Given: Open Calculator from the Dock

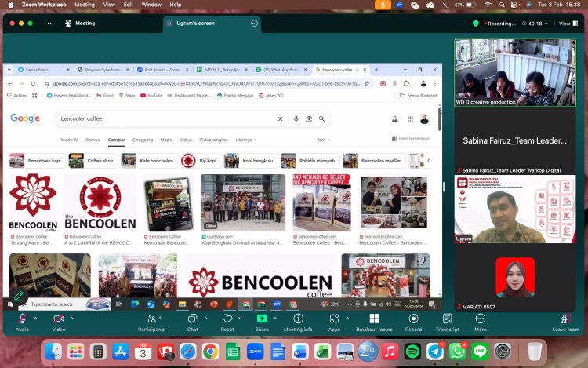Looking at the screenshot, I should [98, 352].
